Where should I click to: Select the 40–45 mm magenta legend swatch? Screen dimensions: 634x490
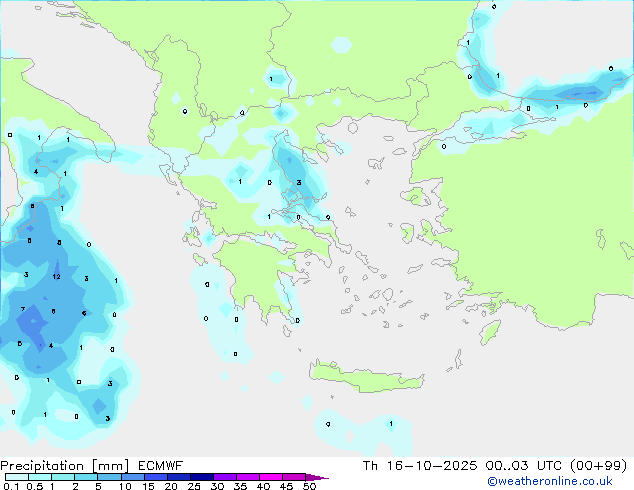[271, 477]
